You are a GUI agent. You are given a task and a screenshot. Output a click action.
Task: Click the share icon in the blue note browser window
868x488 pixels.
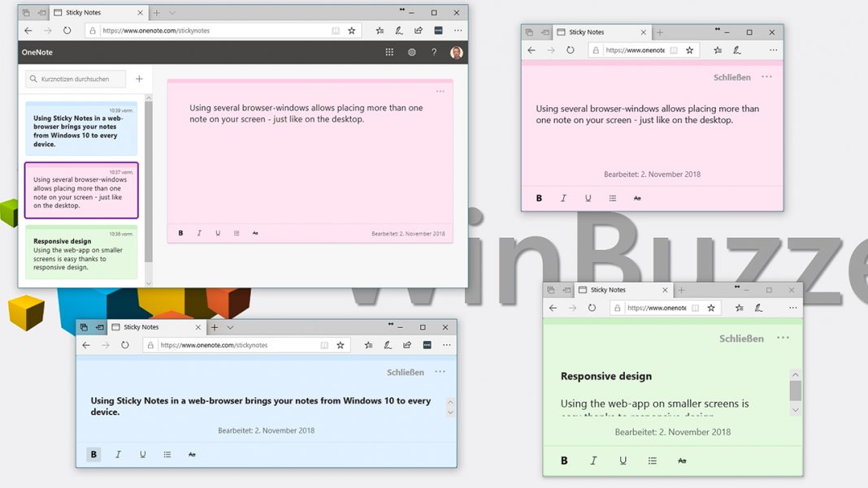(x=407, y=345)
